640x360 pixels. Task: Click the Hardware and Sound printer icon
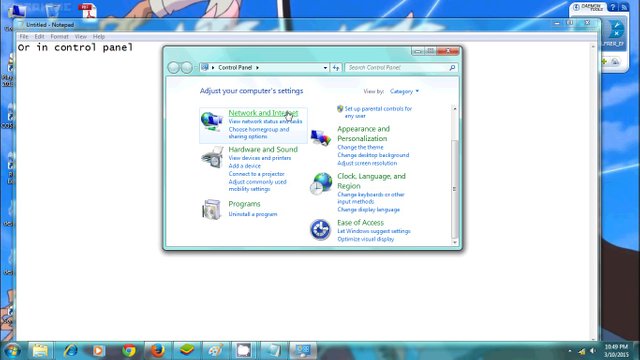pos(212,158)
